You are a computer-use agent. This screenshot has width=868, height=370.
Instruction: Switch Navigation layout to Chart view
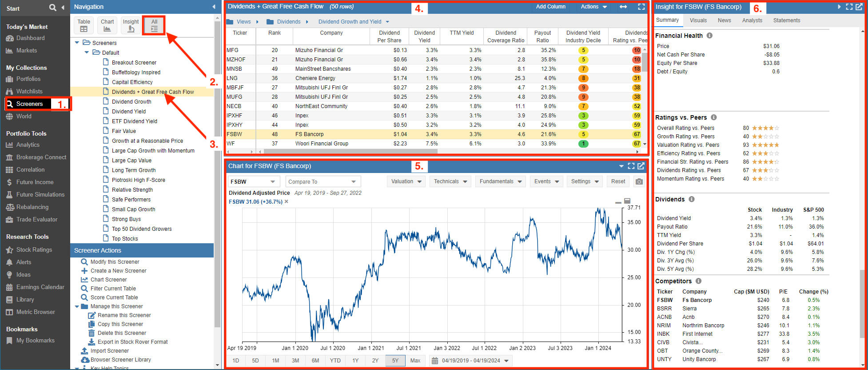(x=107, y=25)
